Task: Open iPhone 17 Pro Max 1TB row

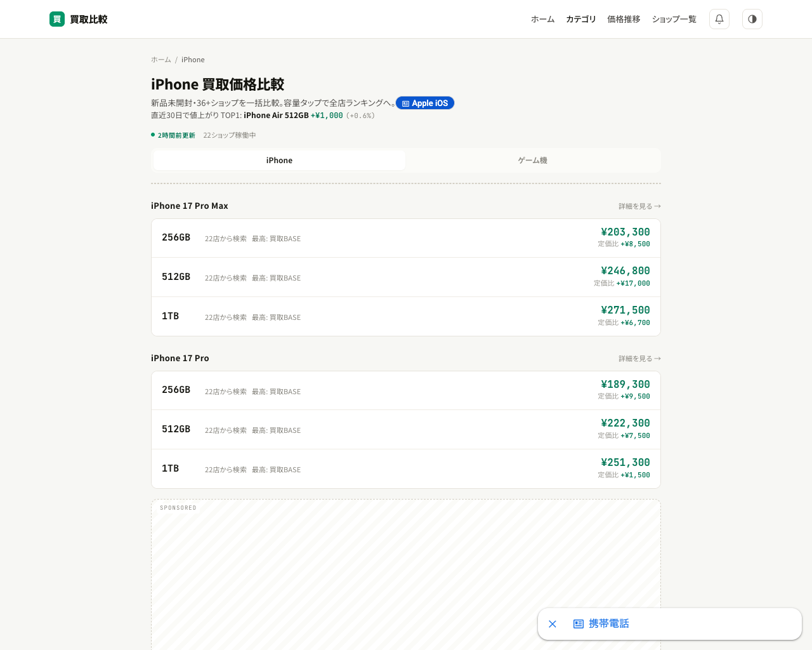Action: (x=406, y=317)
